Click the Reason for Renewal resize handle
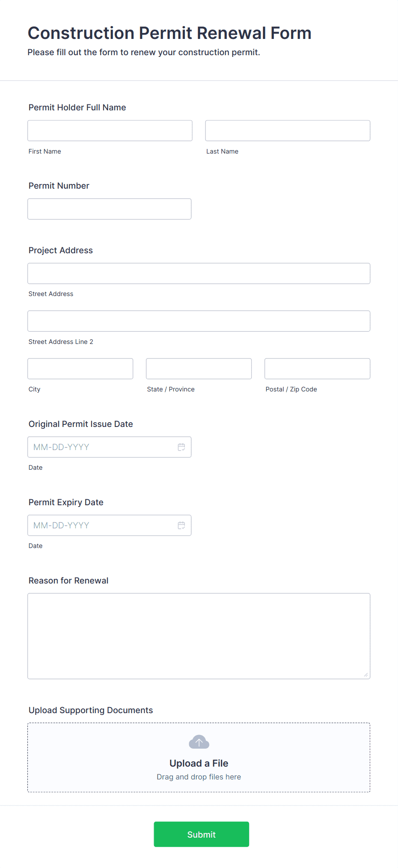Image resolution: width=398 pixels, height=868 pixels. tap(365, 674)
